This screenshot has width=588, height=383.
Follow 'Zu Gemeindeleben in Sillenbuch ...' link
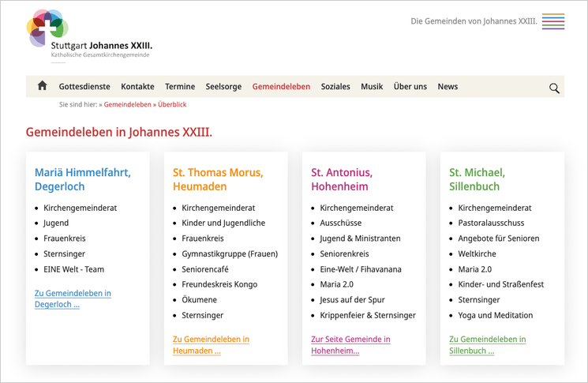488,345
